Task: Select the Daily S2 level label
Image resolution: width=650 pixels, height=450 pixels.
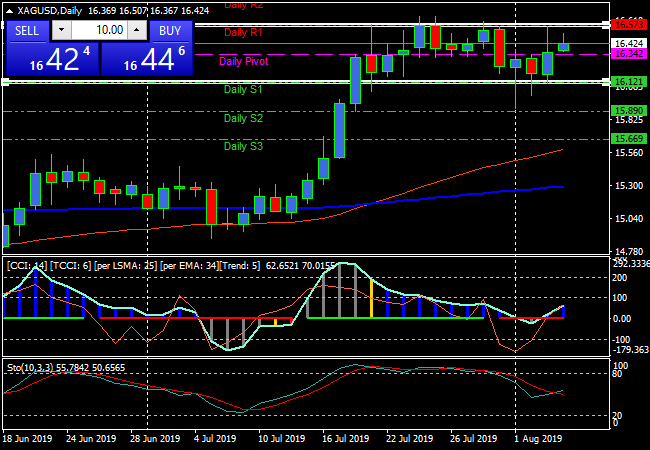Action: click(x=243, y=118)
